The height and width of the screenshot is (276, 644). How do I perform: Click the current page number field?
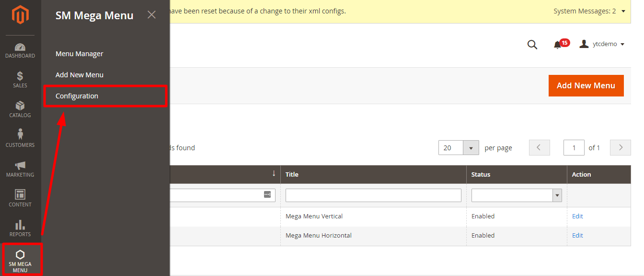[574, 148]
